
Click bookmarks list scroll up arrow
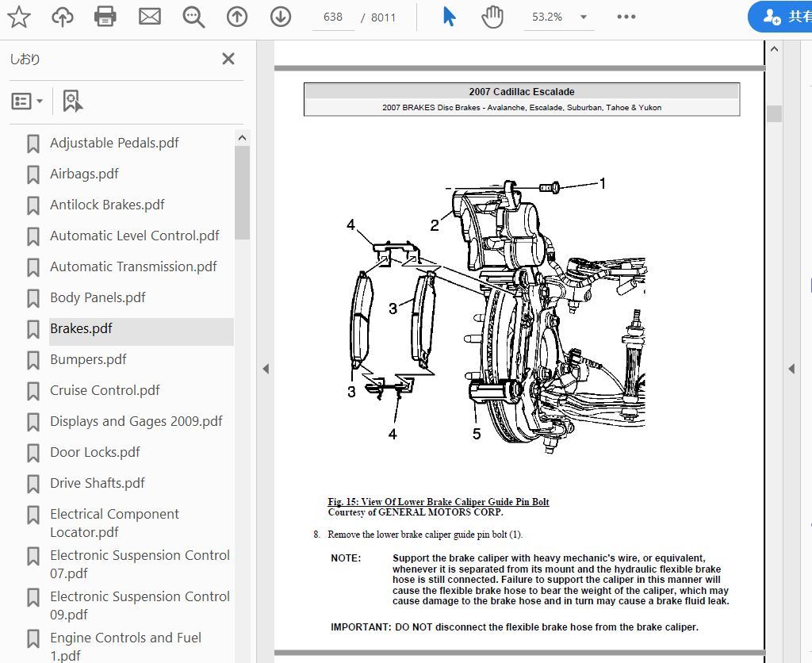click(242, 138)
